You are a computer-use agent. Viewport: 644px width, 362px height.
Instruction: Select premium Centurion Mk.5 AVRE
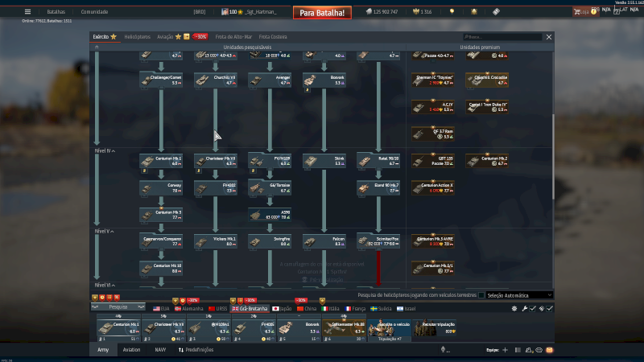click(x=433, y=241)
